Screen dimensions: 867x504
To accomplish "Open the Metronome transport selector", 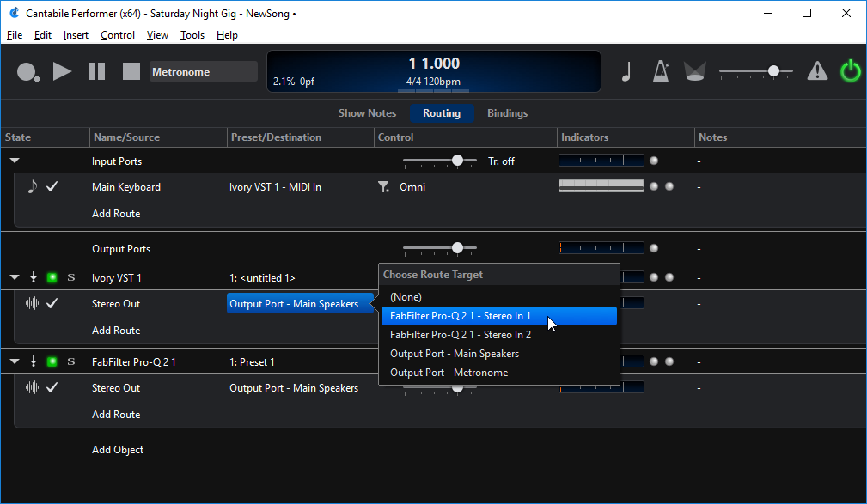I will tap(204, 72).
